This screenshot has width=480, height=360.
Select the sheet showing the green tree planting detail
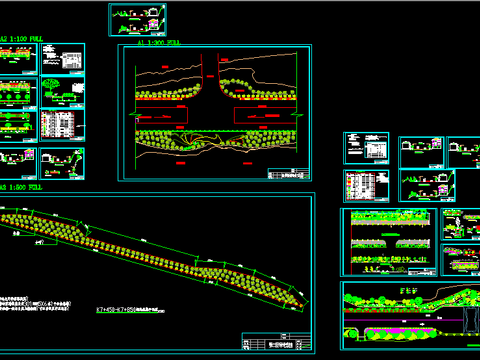[62, 92]
